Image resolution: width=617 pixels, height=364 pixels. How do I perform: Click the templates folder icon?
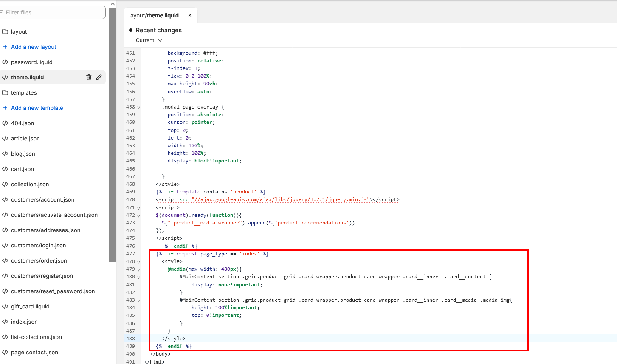click(x=5, y=92)
